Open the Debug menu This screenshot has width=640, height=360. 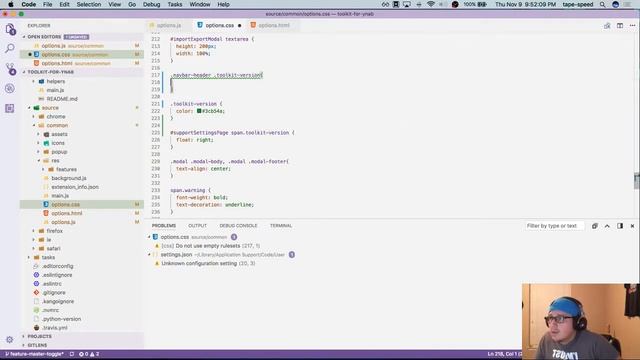151,4
